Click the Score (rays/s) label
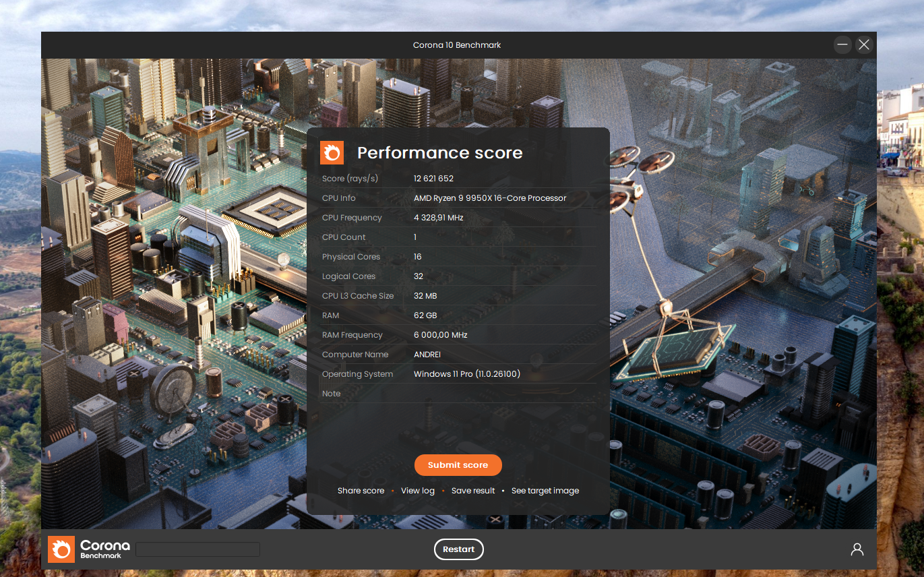Screen dimensions: 924x577 pos(350,179)
